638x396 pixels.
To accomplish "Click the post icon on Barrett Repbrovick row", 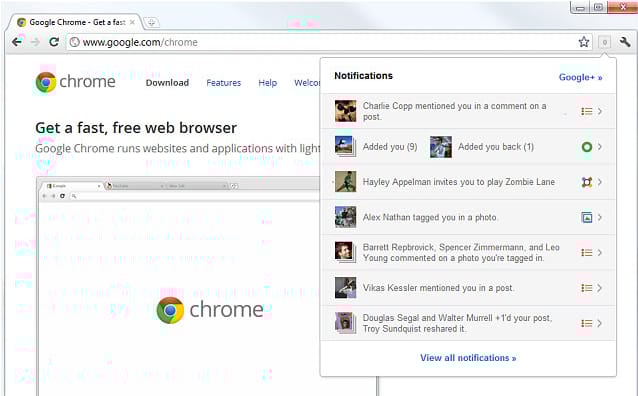I will 586,253.
